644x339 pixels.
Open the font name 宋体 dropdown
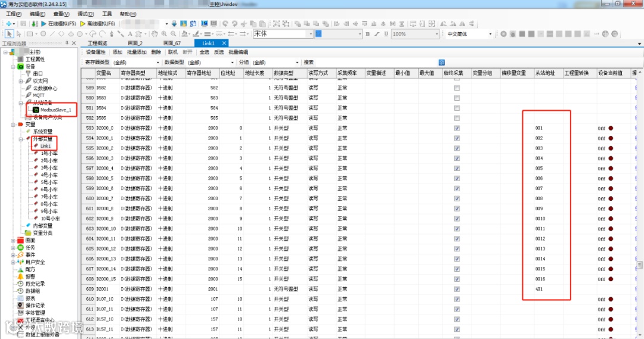click(311, 34)
